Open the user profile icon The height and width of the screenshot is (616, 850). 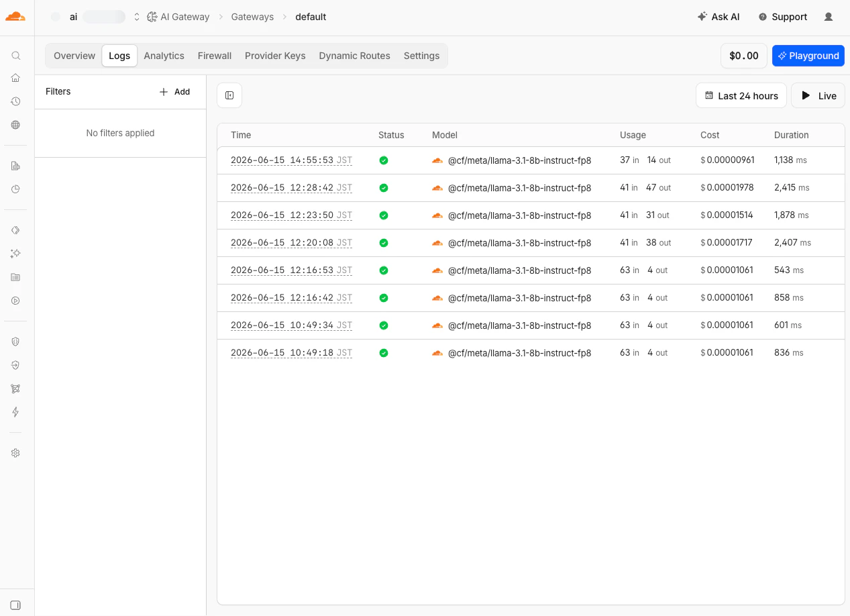tap(829, 17)
